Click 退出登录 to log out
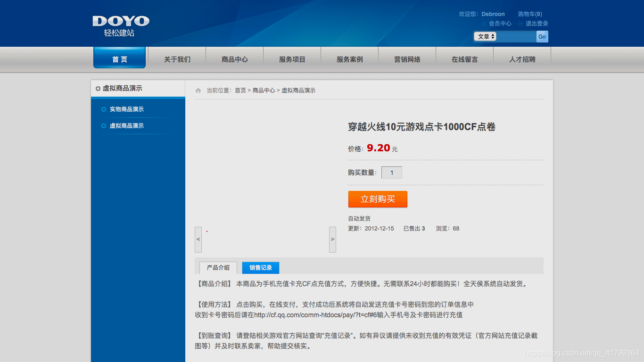The width and height of the screenshot is (644, 362). (x=537, y=24)
